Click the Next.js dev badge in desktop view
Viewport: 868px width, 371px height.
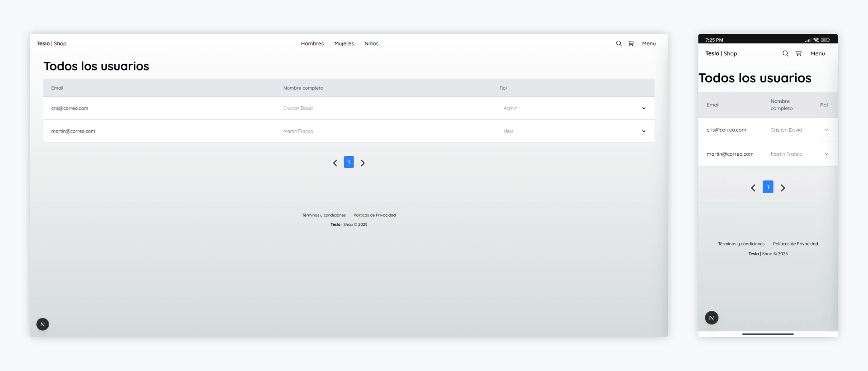point(42,324)
